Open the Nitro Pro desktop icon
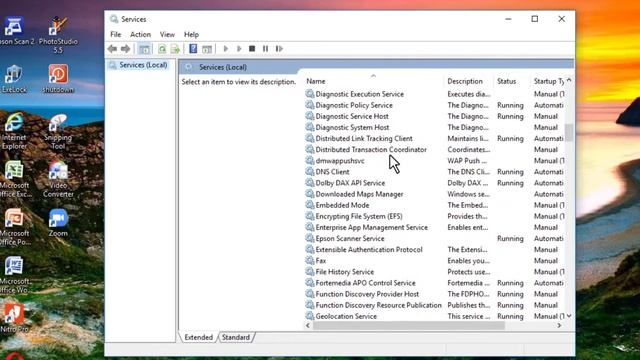The width and height of the screenshot is (640, 360). (14, 318)
